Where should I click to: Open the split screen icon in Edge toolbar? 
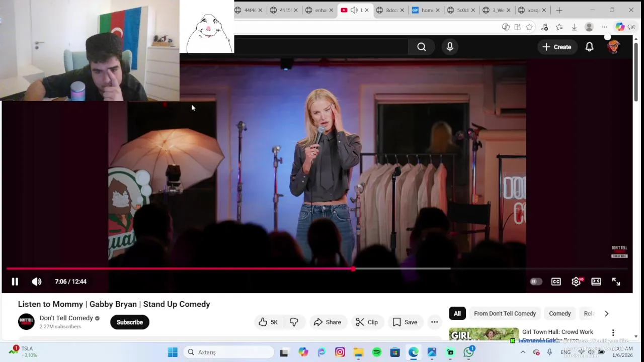coord(517,27)
